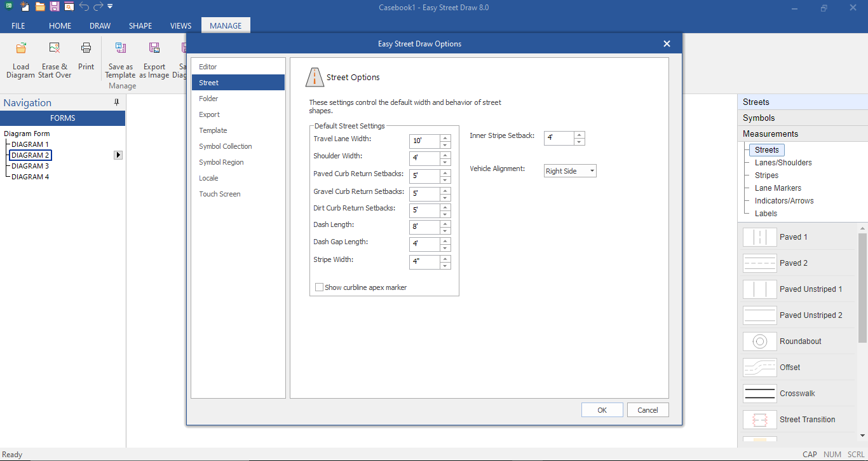The image size is (868, 461).
Task: Choose the Paved Unstriped 2 street shape
Action: click(x=798, y=315)
